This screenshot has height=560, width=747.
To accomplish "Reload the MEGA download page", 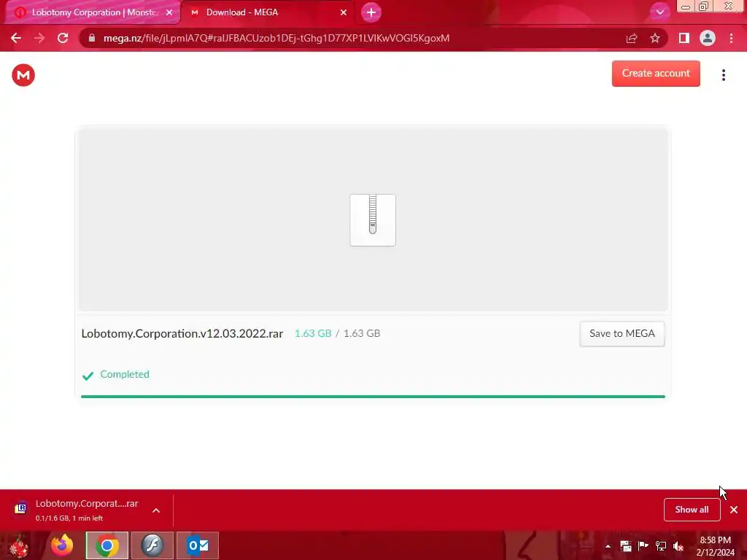I will click(x=63, y=38).
